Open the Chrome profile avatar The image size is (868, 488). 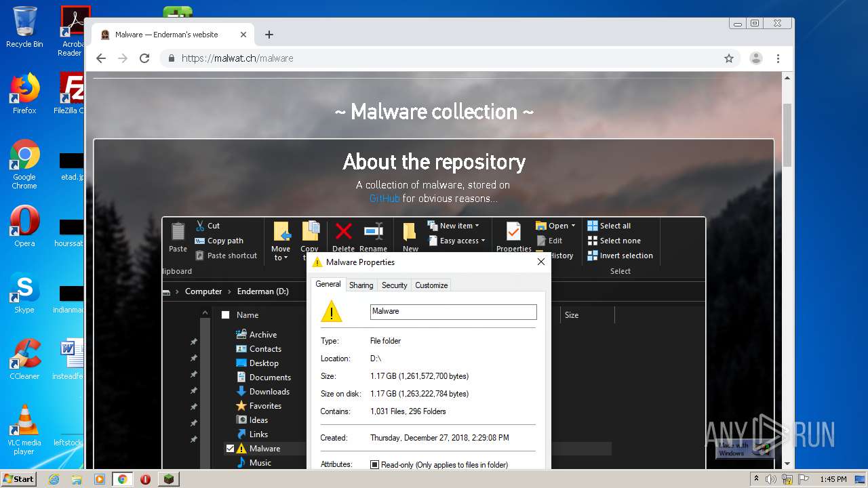point(755,58)
